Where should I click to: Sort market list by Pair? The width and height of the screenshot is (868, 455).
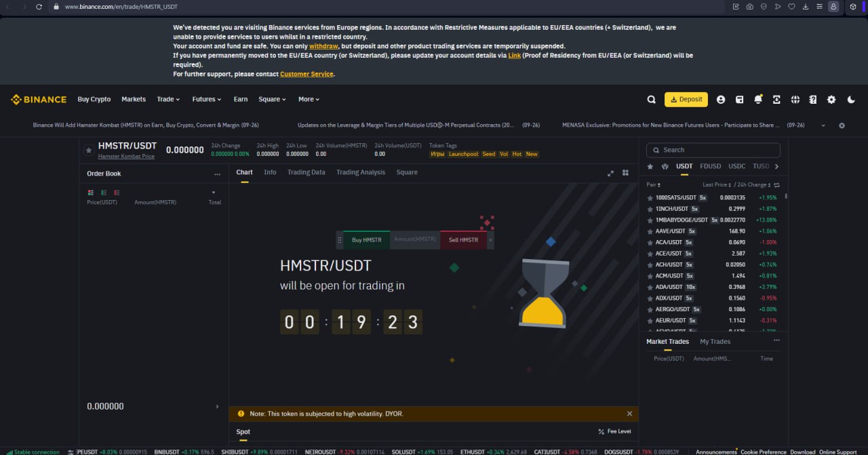653,184
